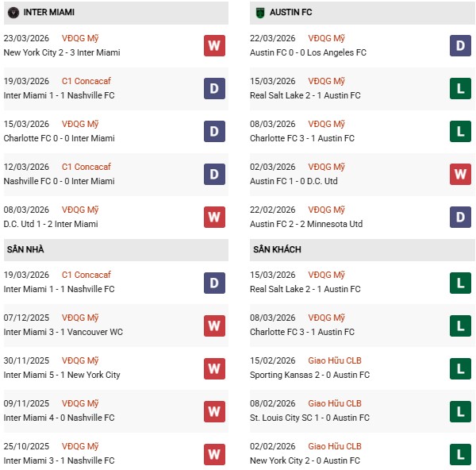Click the L badge for Sporting Kansas 2-0 Austin FC
This screenshot has width=476, height=470.
pos(461,368)
